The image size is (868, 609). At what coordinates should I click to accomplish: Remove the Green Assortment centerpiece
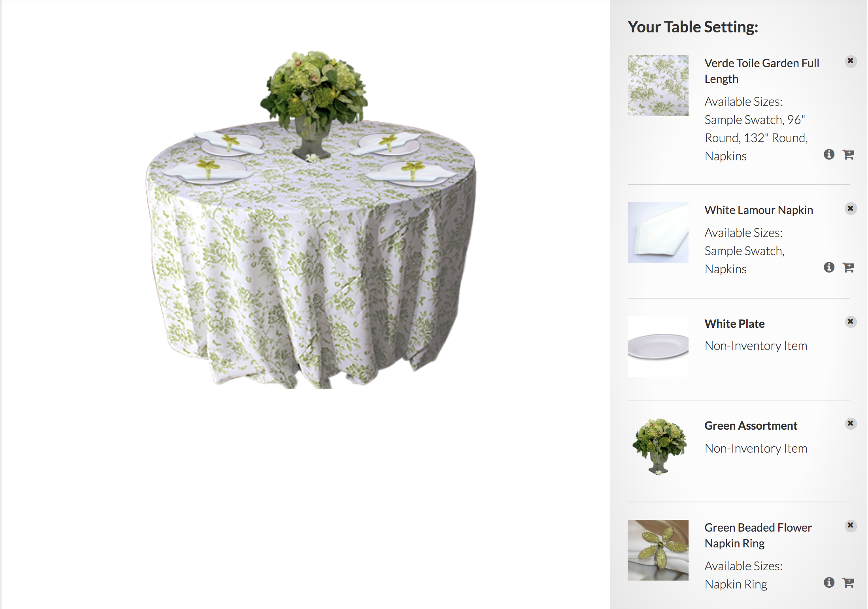[x=851, y=424]
